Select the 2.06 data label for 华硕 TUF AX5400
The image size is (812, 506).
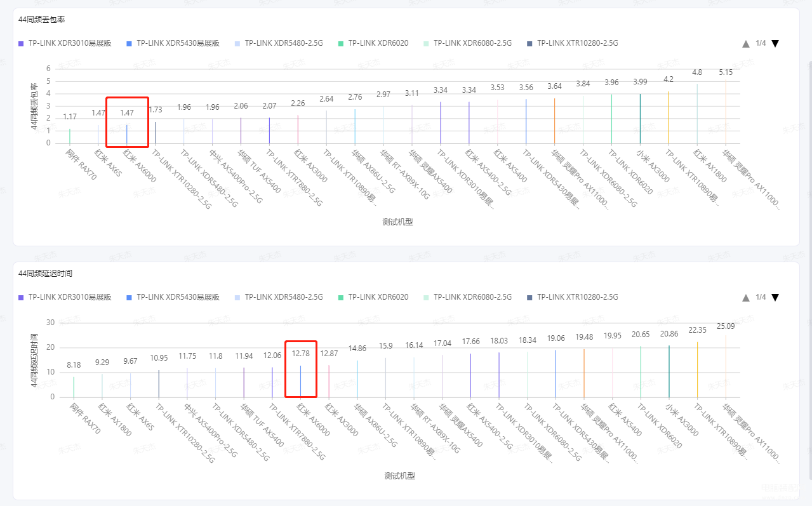241,106
